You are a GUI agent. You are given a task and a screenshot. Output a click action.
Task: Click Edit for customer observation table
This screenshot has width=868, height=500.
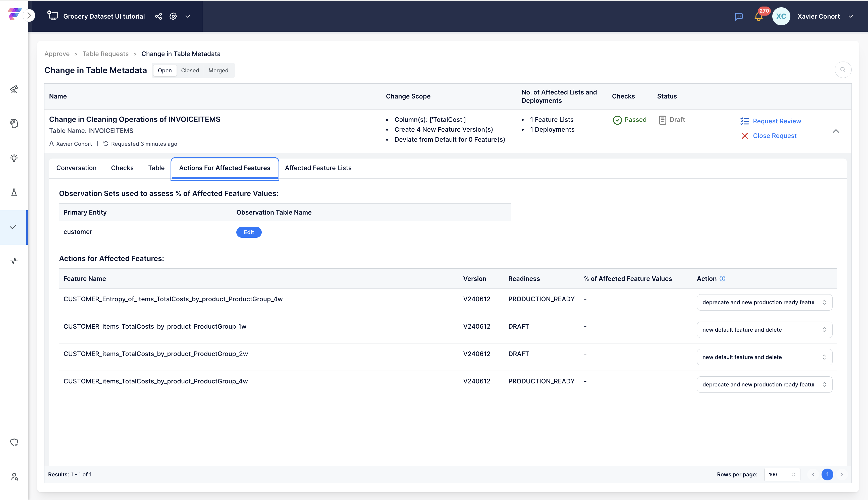pyautogui.click(x=249, y=232)
